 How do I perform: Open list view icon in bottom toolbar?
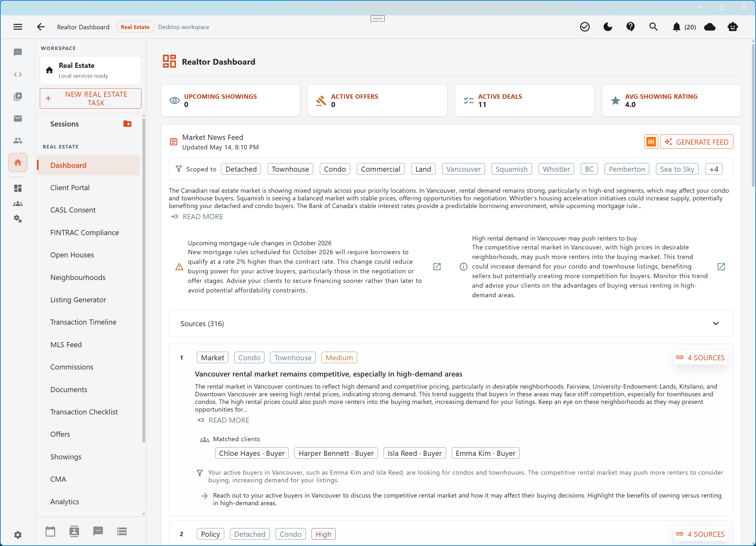[x=122, y=531]
